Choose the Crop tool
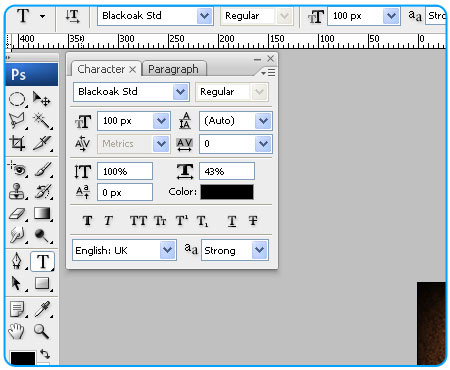Screen dimensions: 450x370 point(17,143)
